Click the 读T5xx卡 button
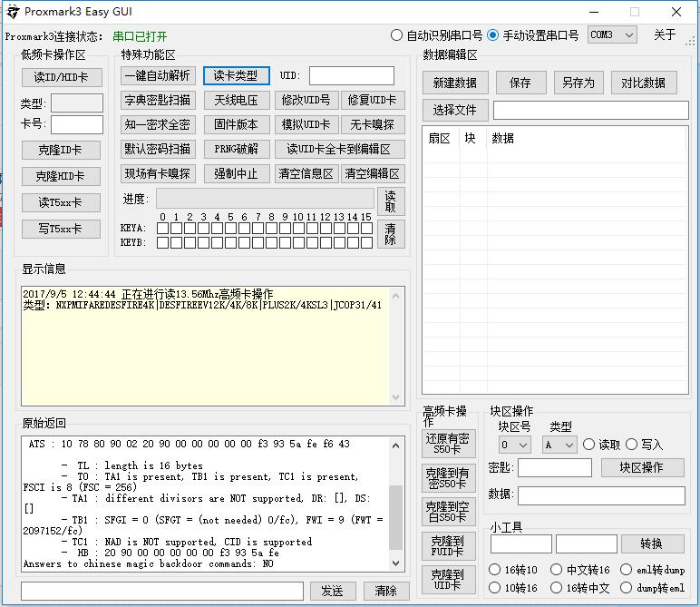The width and height of the screenshot is (700, 607). (61, 202)
